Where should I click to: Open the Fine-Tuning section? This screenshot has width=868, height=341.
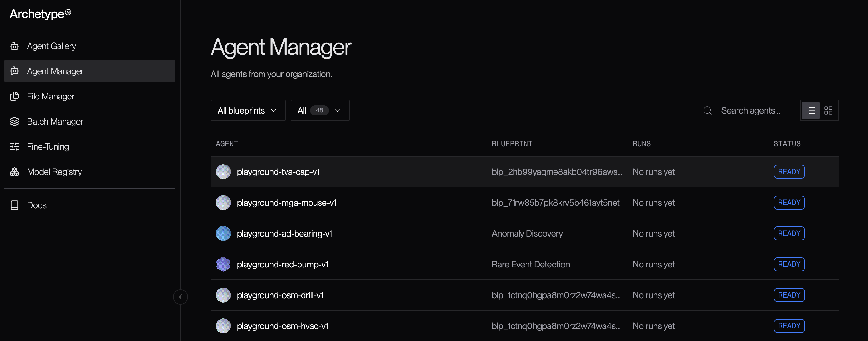90,147
